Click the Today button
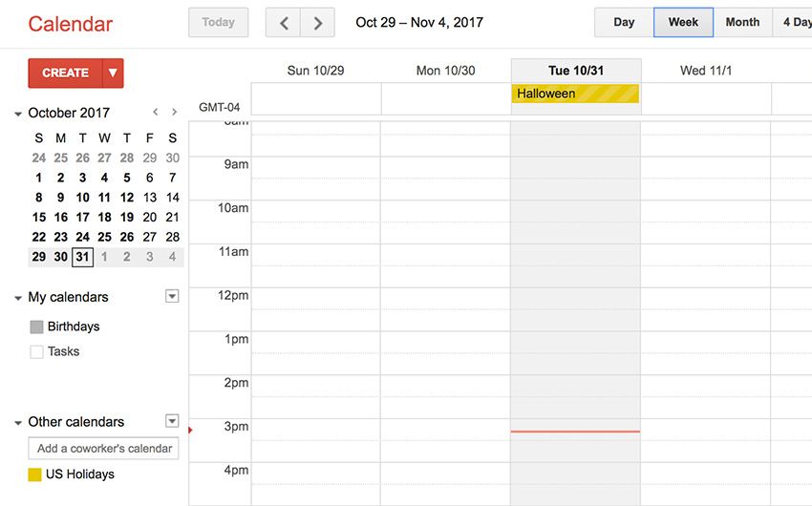Screen dimensions: 812x506 click(x=218, y=22)
